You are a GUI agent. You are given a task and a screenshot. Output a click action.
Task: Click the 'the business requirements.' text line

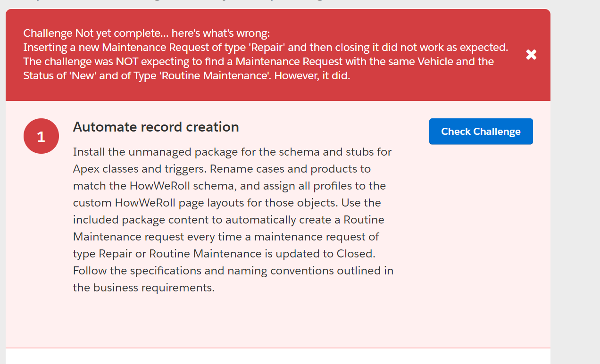(x=144, y=288)
